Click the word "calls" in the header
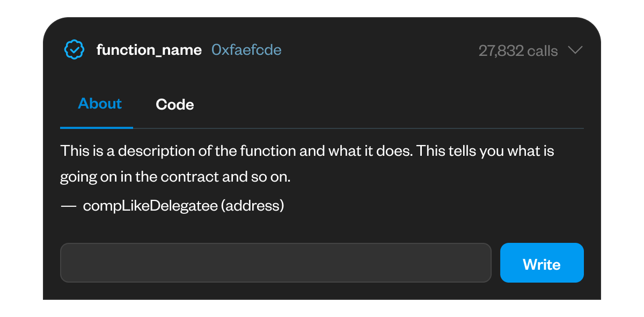644x317 pixels. pos(543,51)
